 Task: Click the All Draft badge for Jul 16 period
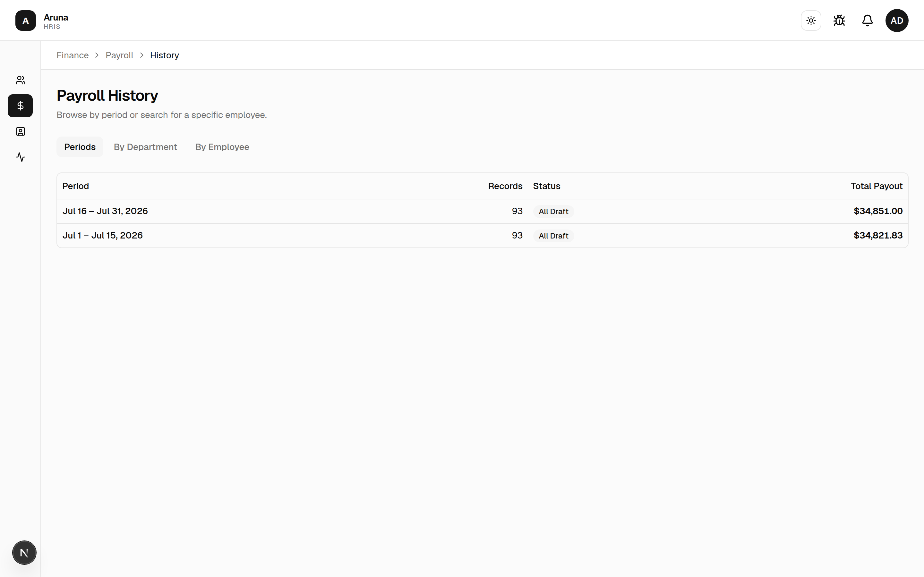[553, 212]
